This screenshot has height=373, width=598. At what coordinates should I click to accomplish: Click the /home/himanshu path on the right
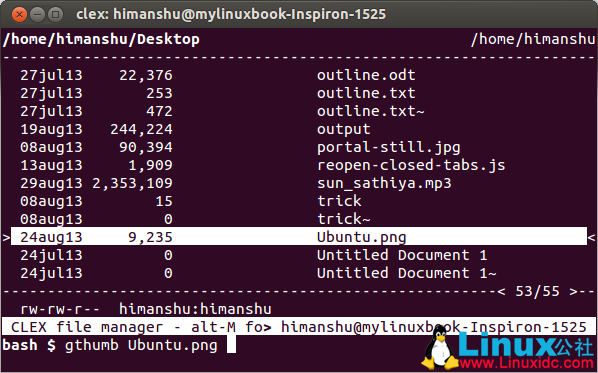533,39
